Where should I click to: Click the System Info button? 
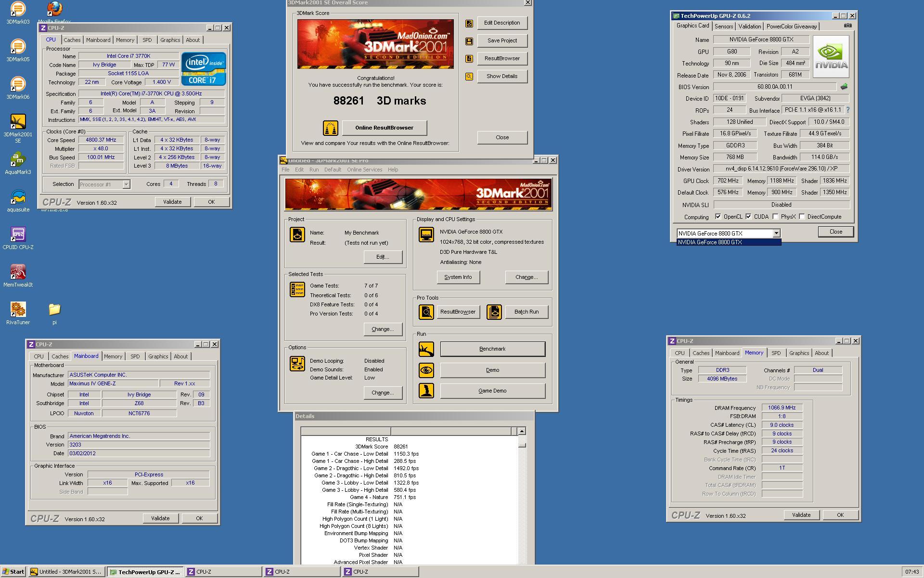coord(458,277)
